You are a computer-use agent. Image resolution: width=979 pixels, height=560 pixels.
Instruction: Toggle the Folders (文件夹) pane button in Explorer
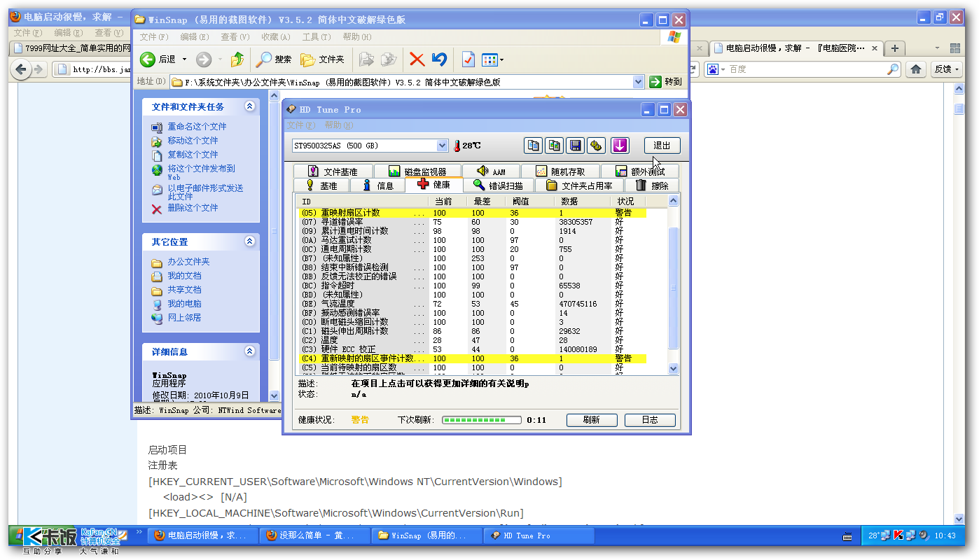(322, 59)
